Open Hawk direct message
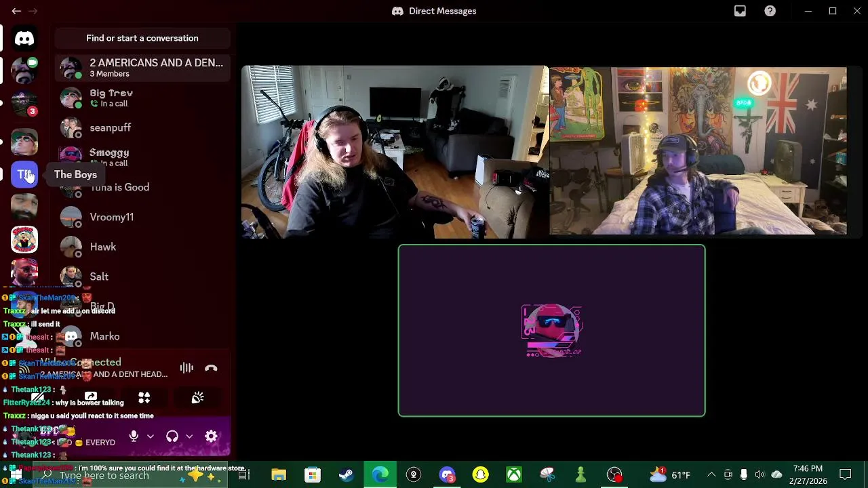 (x=142, y=247)
